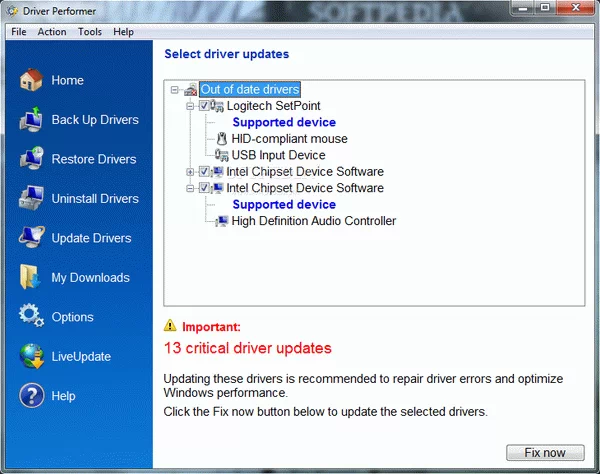Image resolution: width=600 pixels, height=474 pixels.
Task: Collapse the Logitech SetPoint tree node
Action: pos(190,106)
